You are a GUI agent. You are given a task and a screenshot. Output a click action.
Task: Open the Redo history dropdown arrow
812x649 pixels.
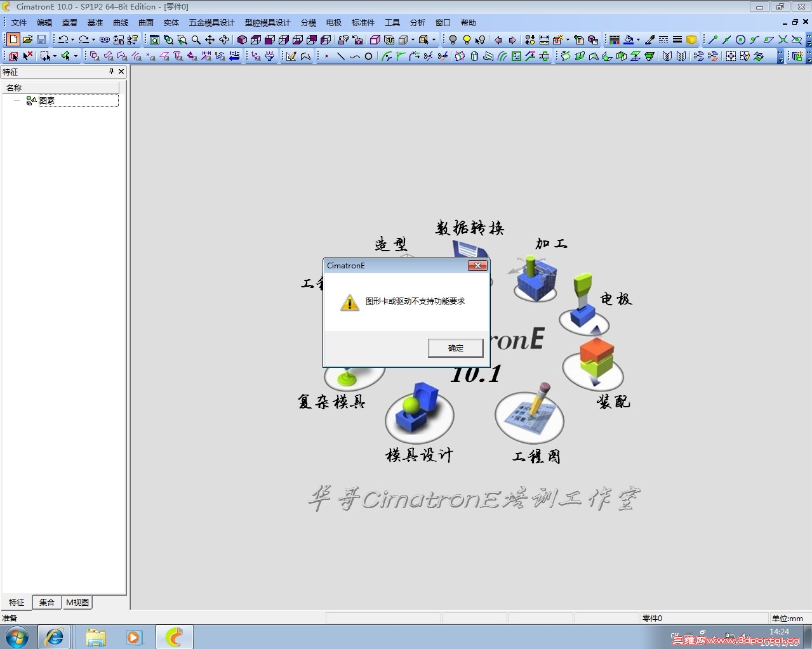click(93, 39)
